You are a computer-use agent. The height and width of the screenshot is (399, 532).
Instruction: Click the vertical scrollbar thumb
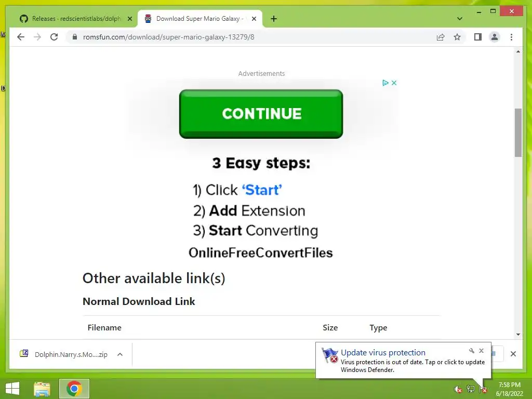pyautogui.click(x=518, y=132)
